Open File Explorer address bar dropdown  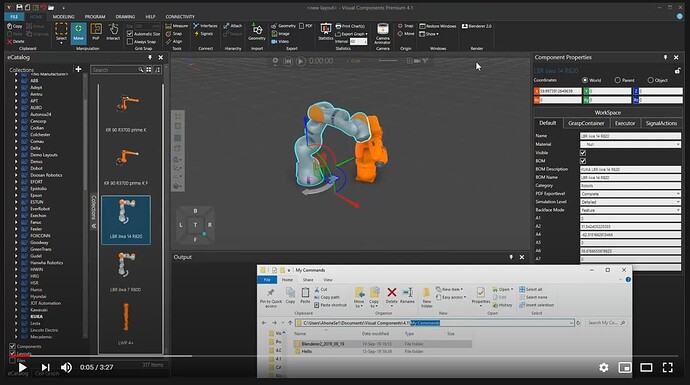[x=571, y=323]
